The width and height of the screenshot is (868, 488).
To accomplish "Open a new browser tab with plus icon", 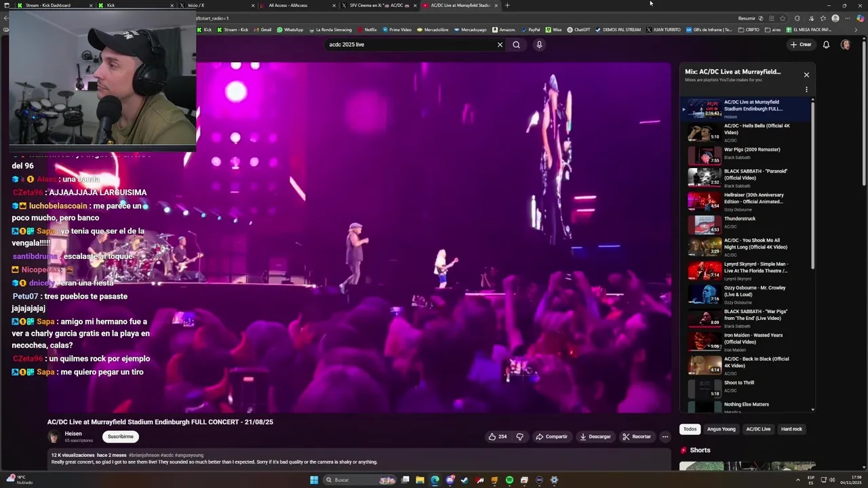I will tap(507, 5).
